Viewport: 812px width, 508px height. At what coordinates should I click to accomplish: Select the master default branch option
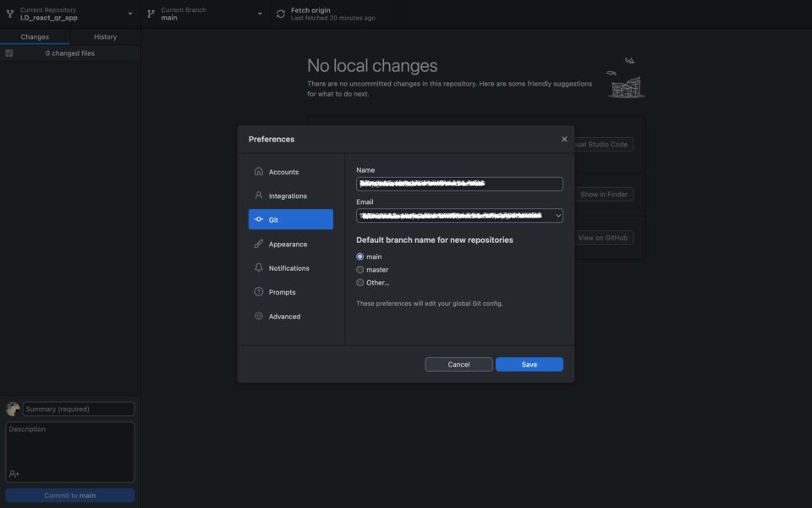pyautogui.click(x=360, y=268)
